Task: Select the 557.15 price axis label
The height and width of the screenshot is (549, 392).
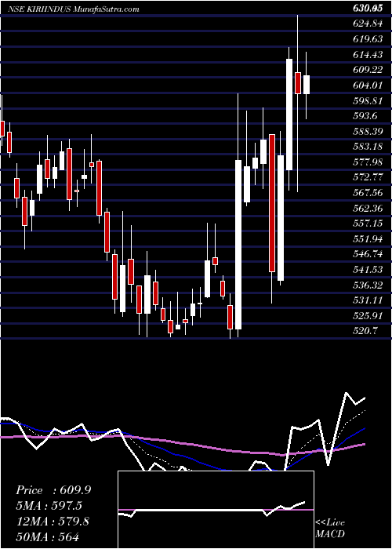Action: pos(368,224)
